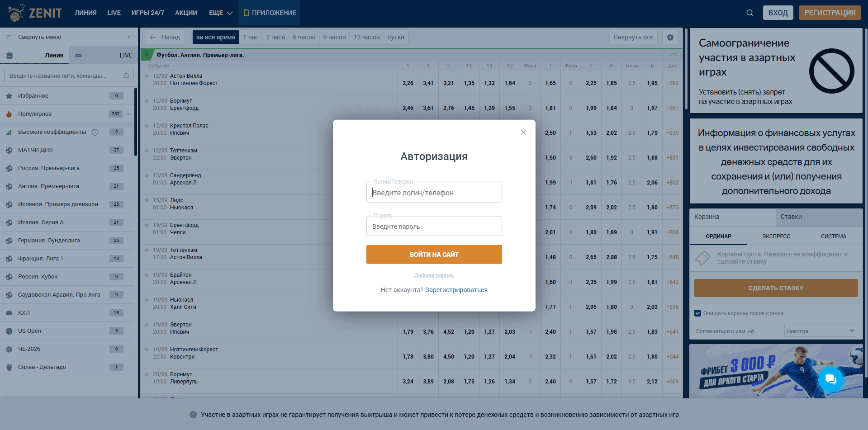868x430 pixels.
Task: Click the ВХОД button in header
Action: pos(778,13)
